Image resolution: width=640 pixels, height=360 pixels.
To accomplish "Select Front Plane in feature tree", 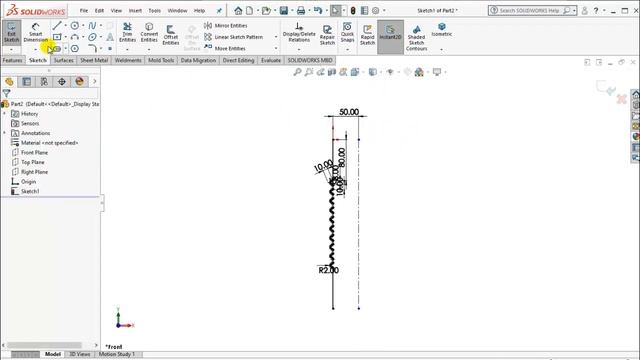I will [x=34, y=152].
